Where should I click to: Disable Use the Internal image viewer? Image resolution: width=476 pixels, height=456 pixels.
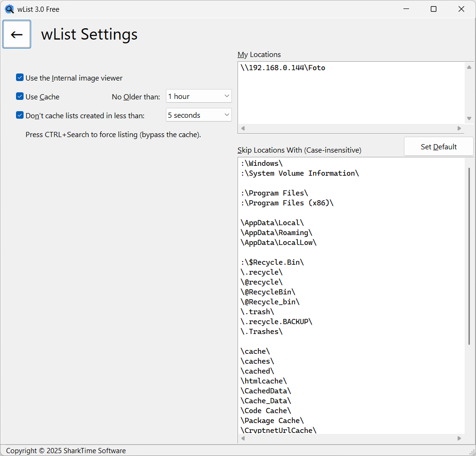[20, 78]
